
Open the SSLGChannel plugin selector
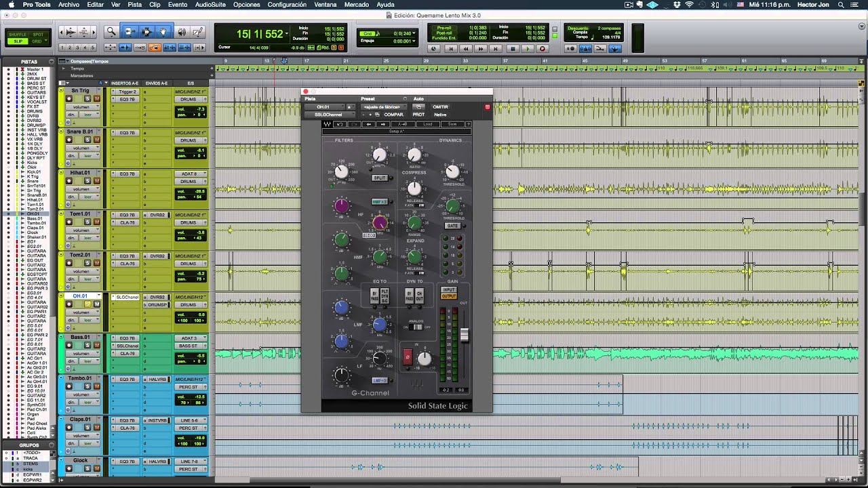tap(328, 115)
